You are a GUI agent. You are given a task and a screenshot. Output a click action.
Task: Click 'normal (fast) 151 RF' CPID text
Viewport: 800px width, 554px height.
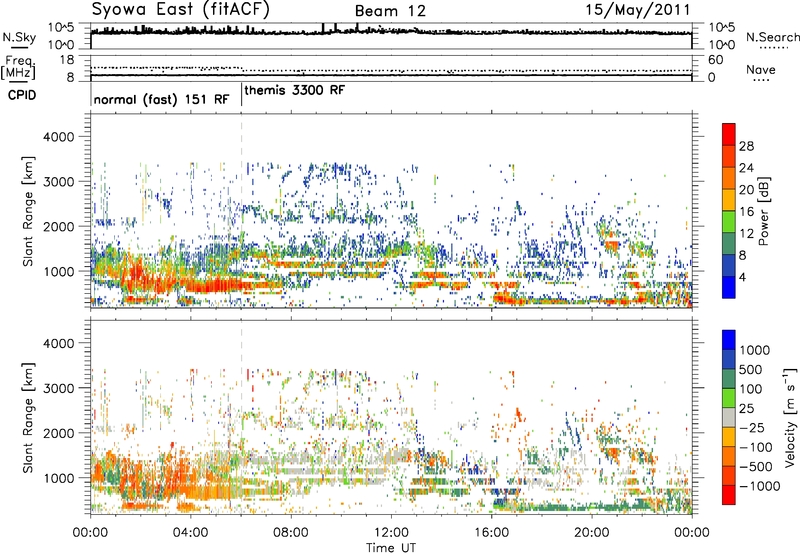tap(161, 99)
